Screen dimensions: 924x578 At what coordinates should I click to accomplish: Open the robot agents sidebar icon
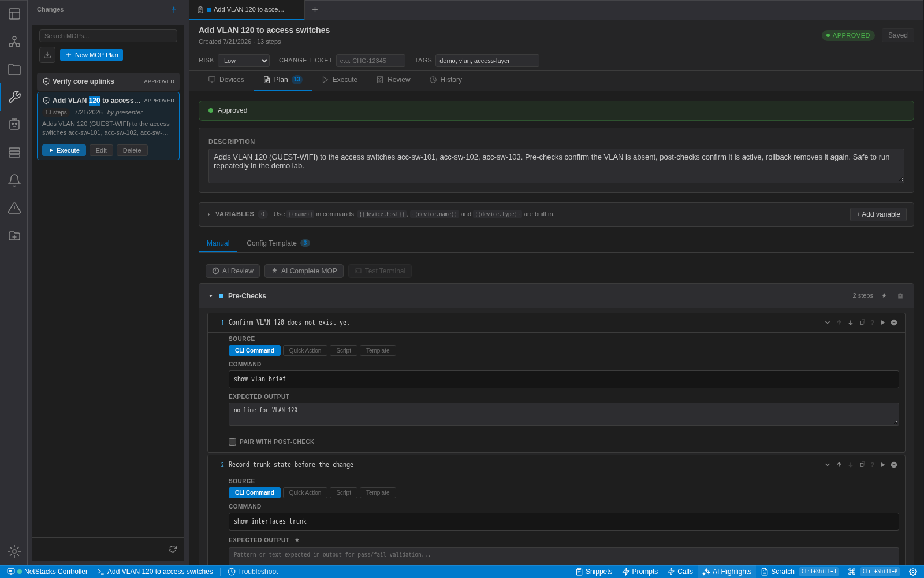pyautogui.click(x=14, y=125)
